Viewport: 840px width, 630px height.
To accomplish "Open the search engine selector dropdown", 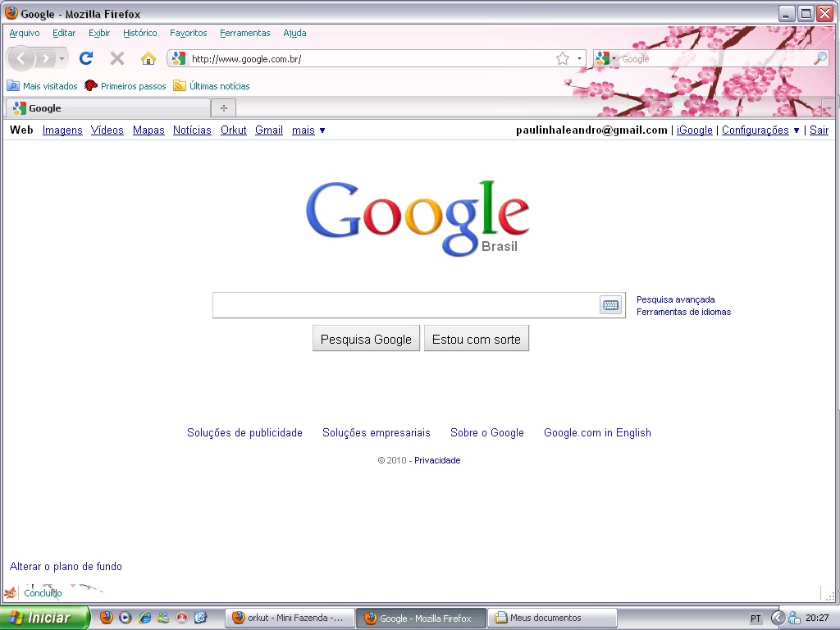I will pos(606,58).
